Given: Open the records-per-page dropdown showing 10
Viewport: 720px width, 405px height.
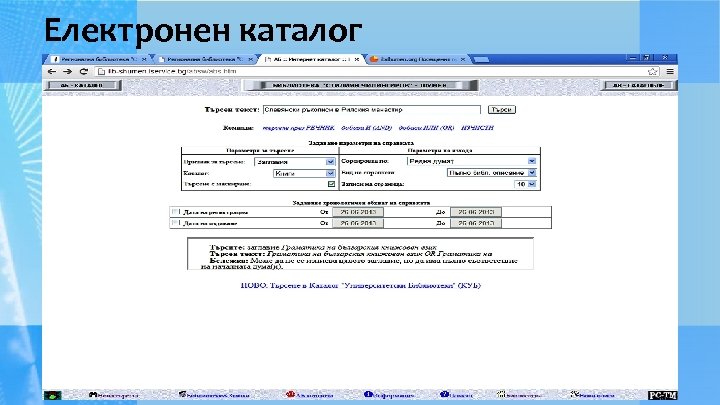Looking at the screenshot, I should (x=525, y=184).
